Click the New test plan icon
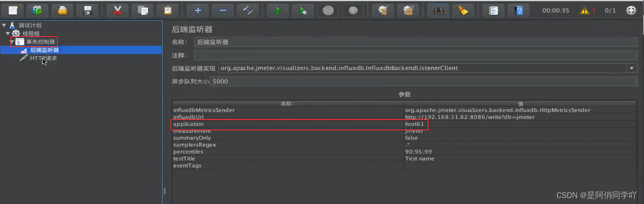Image resolution: width=644 pixels, height=204 pixels. tap(13, 10)
